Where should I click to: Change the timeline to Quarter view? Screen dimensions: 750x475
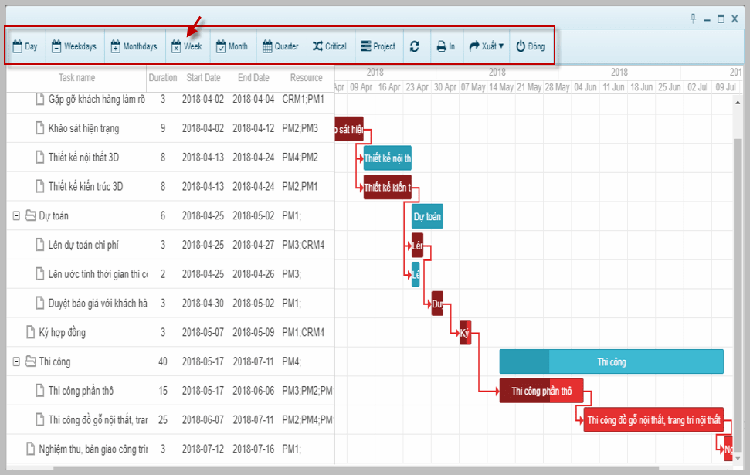pyautogui.click(x=280, y=46)
